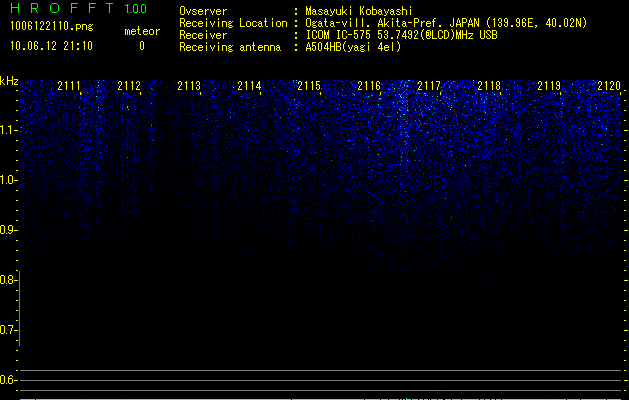
Task: Click the HROFFT 1.00 title text
Action: pos(79,8)
